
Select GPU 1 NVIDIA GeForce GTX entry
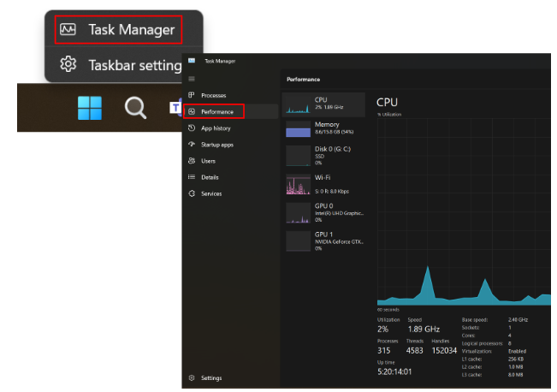pos(323,241)
